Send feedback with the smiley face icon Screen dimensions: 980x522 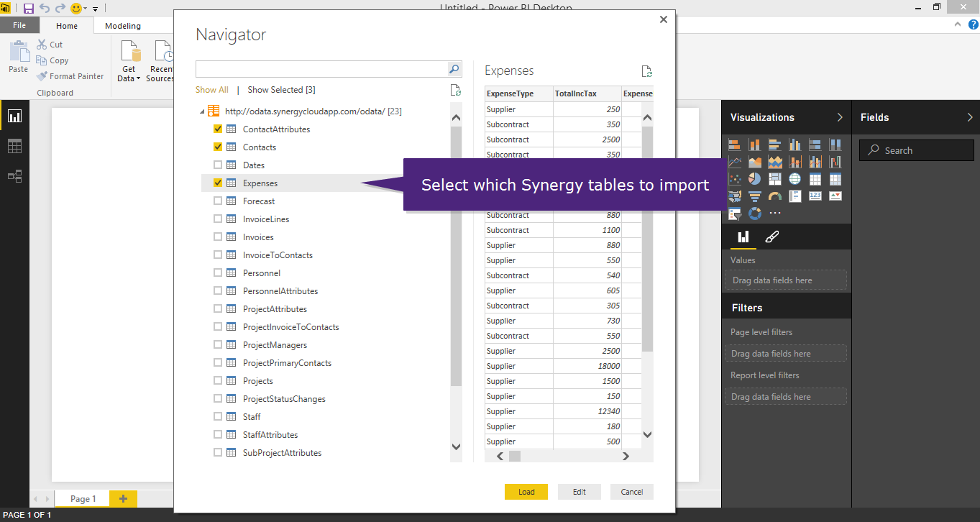[75, 9]
